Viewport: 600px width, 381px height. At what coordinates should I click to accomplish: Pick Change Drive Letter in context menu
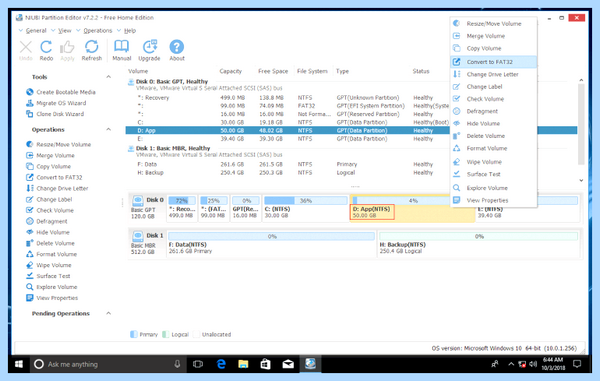point(494,74)
